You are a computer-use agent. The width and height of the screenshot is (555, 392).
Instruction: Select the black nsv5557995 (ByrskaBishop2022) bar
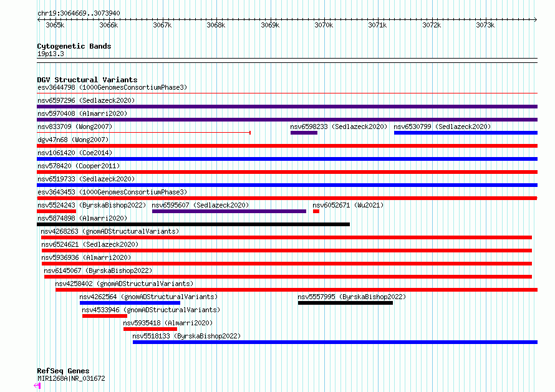pos(345,303)
